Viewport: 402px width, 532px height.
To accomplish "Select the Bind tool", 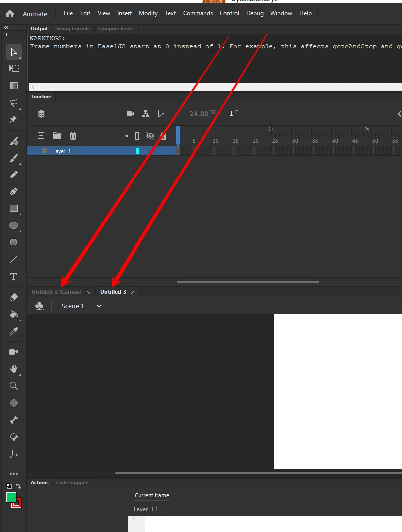I will pos(14,437).
